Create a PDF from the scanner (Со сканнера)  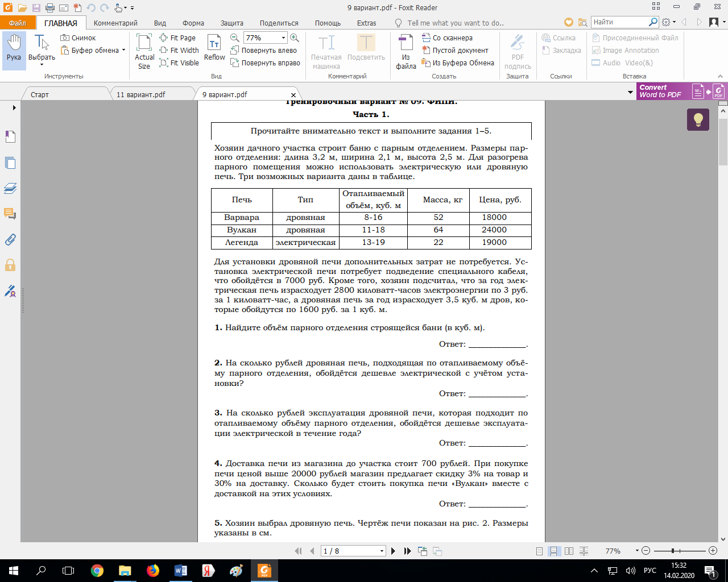coord(448,38)
